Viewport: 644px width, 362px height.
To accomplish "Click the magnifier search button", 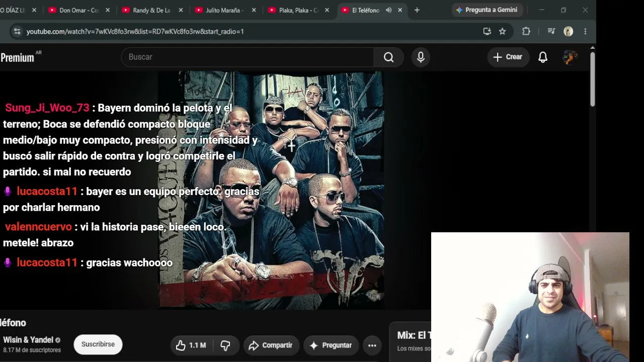I will pyautogui.click(x=389, y=57).
